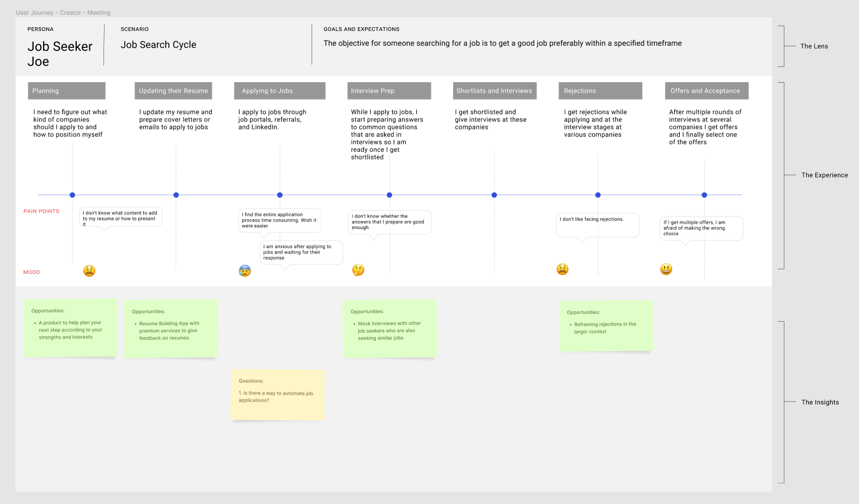Click the anxious sweating emoji under Applying to Jobs
The width and height of the screenshot is (859, 504).
tap(245, 271)
